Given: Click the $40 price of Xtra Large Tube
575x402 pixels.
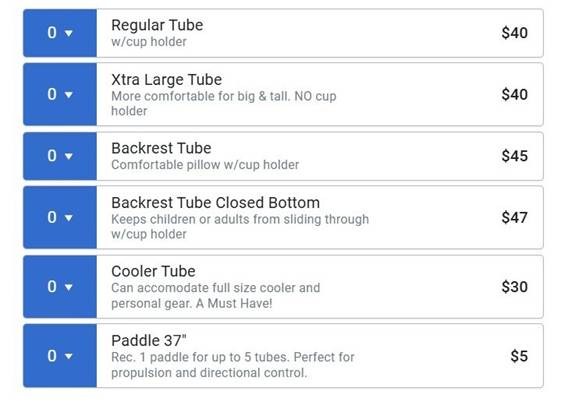Looking at the screenshot, I should click(514, 95).
